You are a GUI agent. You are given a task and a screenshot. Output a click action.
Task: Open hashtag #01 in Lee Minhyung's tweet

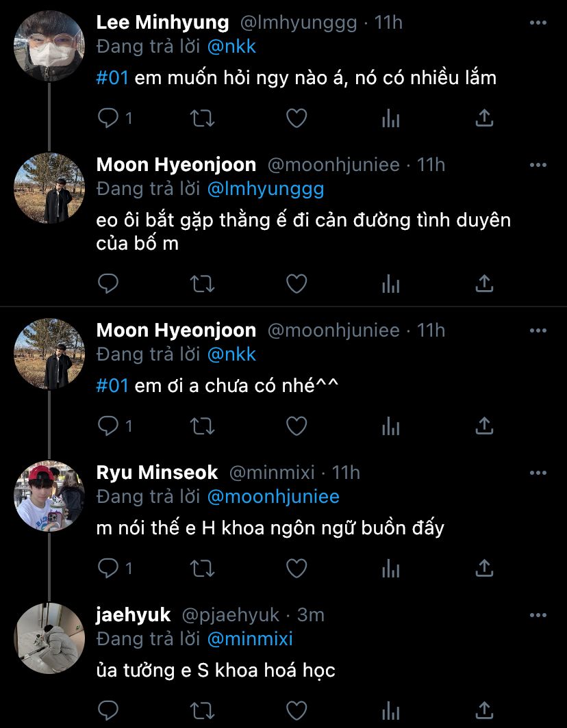pos(112,77)
